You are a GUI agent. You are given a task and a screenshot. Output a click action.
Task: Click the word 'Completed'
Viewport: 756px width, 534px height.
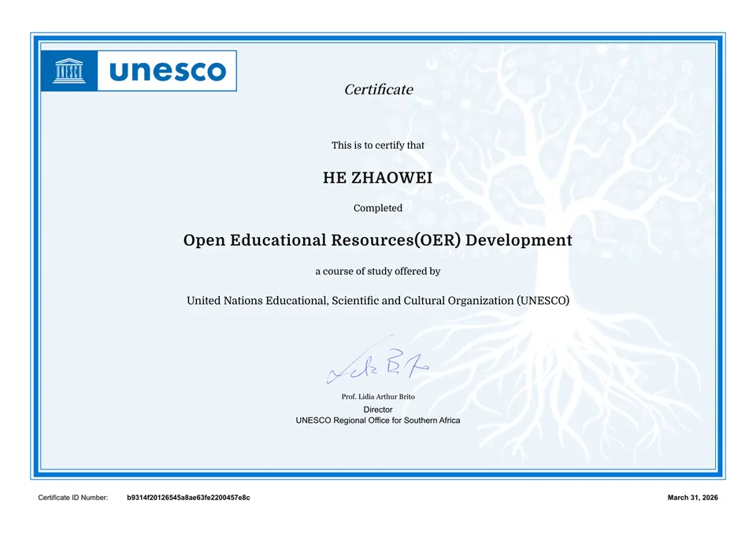(x=377, y=208)
